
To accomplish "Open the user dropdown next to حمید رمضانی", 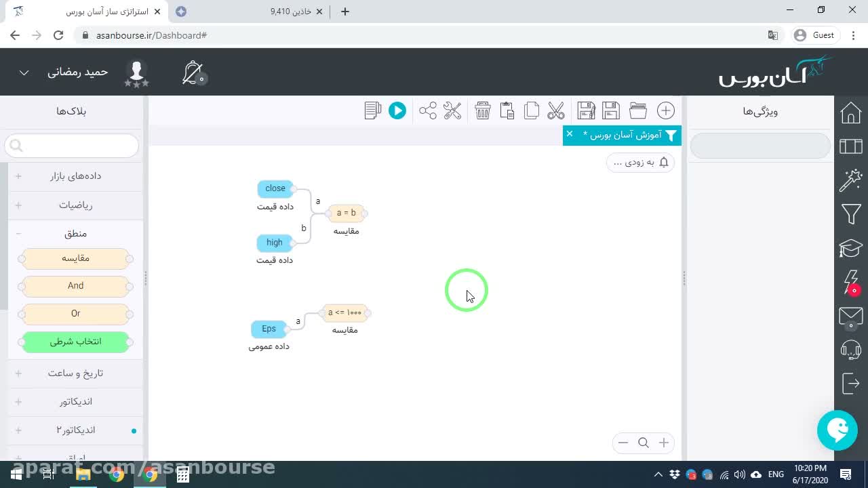I will (x=24, y=73).
